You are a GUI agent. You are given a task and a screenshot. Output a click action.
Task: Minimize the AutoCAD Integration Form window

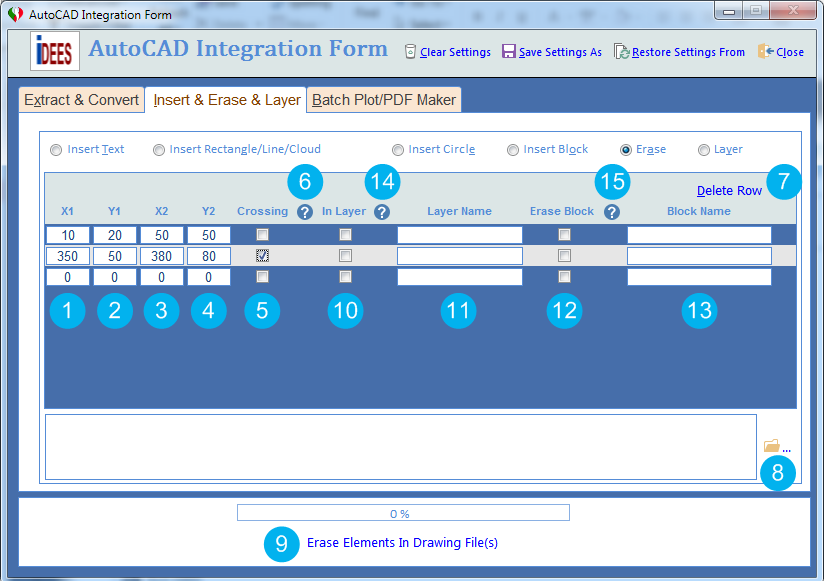[729, 11]
